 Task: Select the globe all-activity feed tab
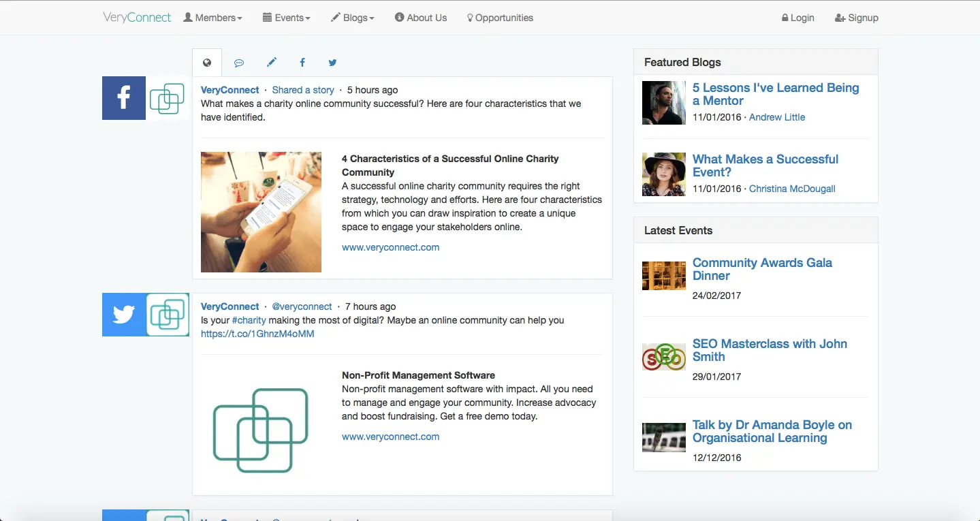(x=207, y=63)
